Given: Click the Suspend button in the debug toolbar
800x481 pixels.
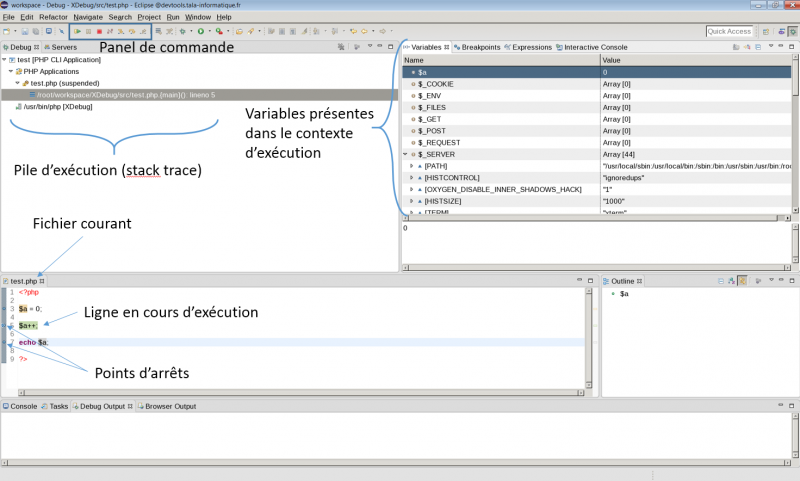Looking at the screenshot, I should coord(88,31).
